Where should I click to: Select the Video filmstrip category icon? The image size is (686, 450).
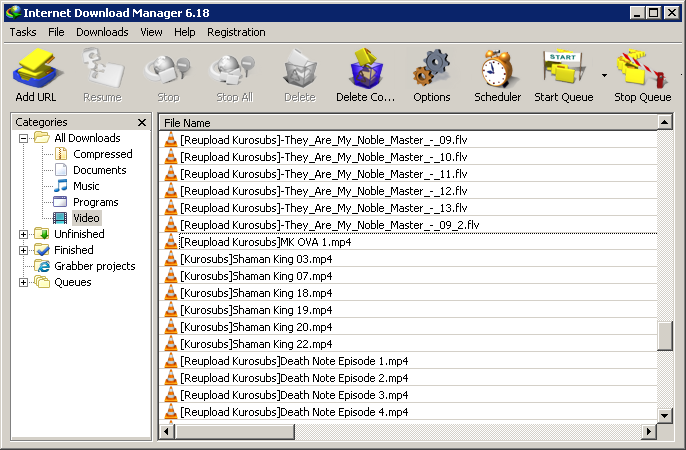[x=60, y=218]
